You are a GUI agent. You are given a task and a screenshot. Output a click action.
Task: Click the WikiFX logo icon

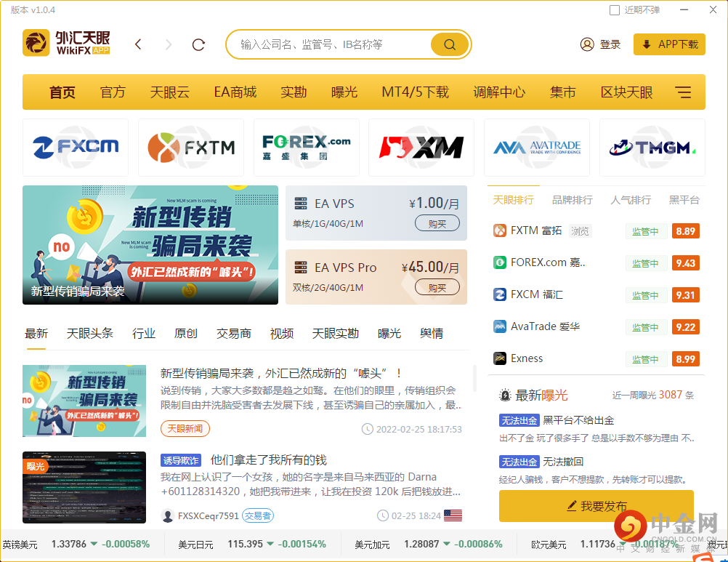pos(36,43)
